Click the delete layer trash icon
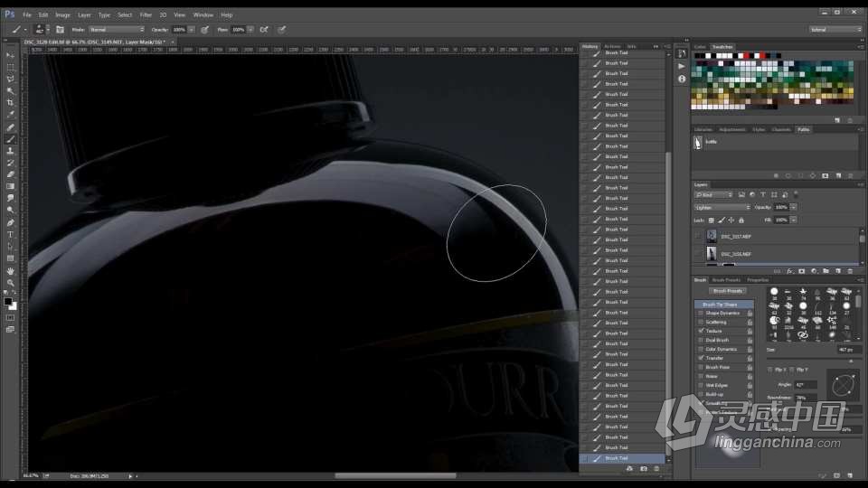This screenshot has height=488, width=868. (851, 270)
